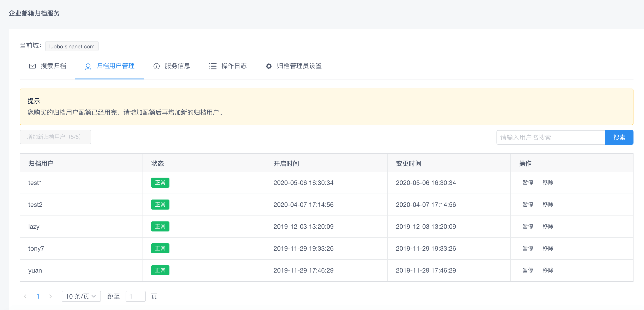Click the envelope icon for 搜索归档
Image resolution: width=644 pixels, height=310 pixels.
[32, 66]
